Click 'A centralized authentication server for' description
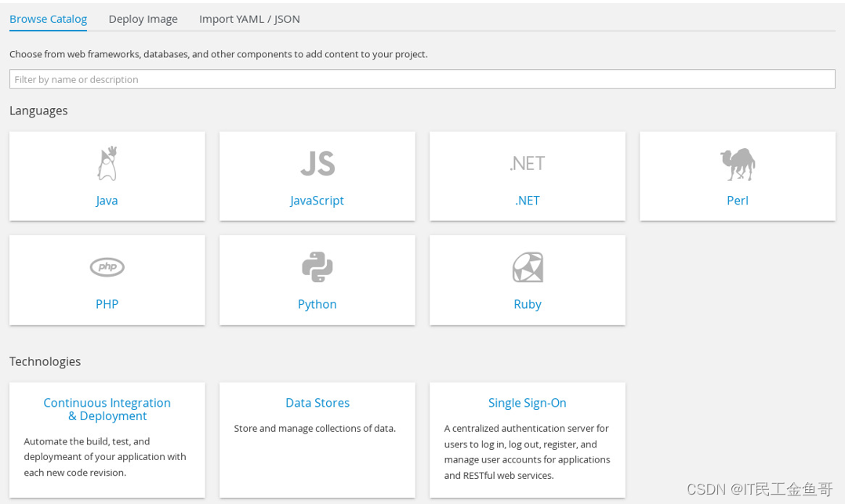The image size is (845, 504). pos(527,429)
